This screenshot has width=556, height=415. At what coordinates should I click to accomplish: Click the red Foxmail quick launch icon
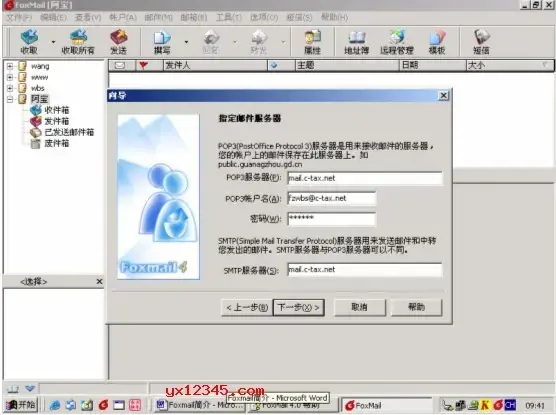click(103, 405)
